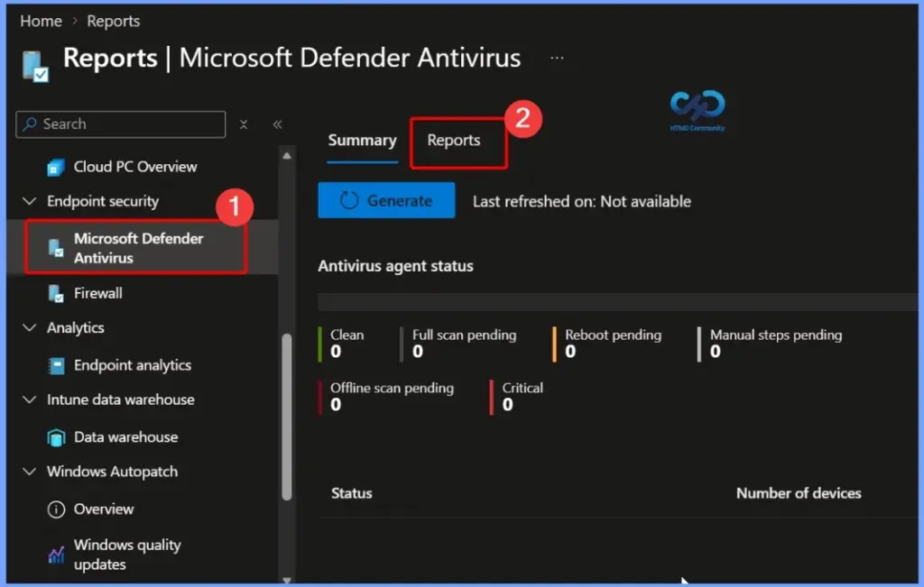Click the refresh icon on Generate button
The height and width of the screenshot is (587, 924).
point(349,201)
